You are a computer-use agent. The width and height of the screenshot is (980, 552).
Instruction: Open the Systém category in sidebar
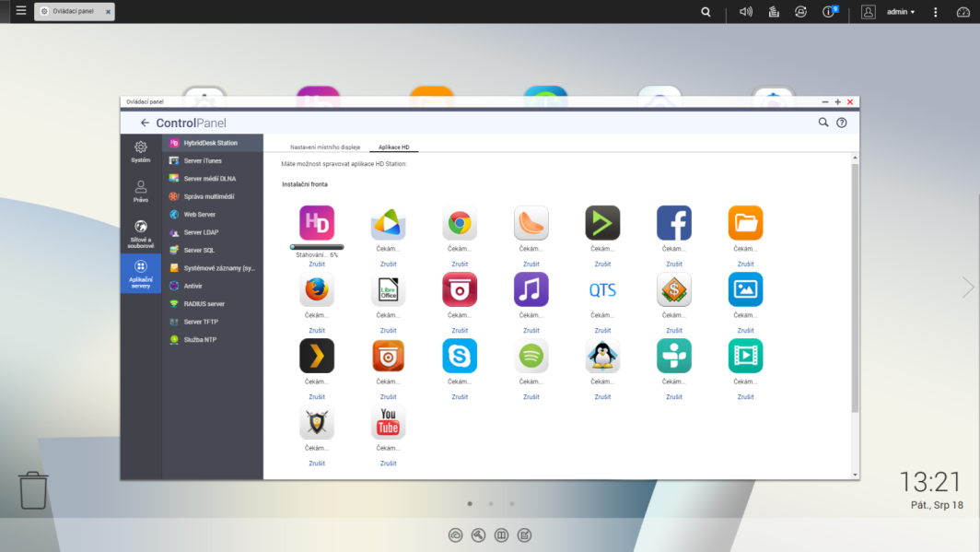click(141, 152)
